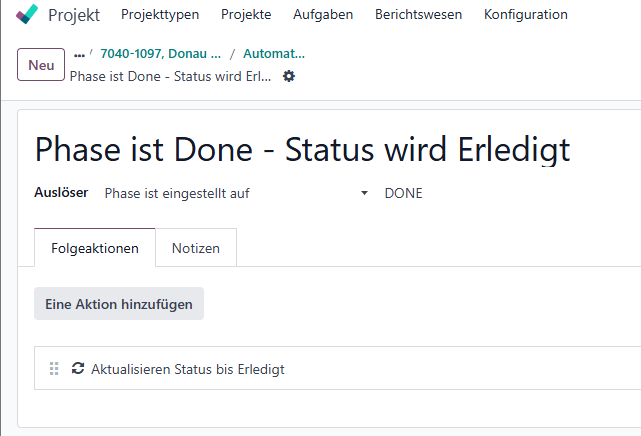Open Konfiguration menu

coord(526,14)
